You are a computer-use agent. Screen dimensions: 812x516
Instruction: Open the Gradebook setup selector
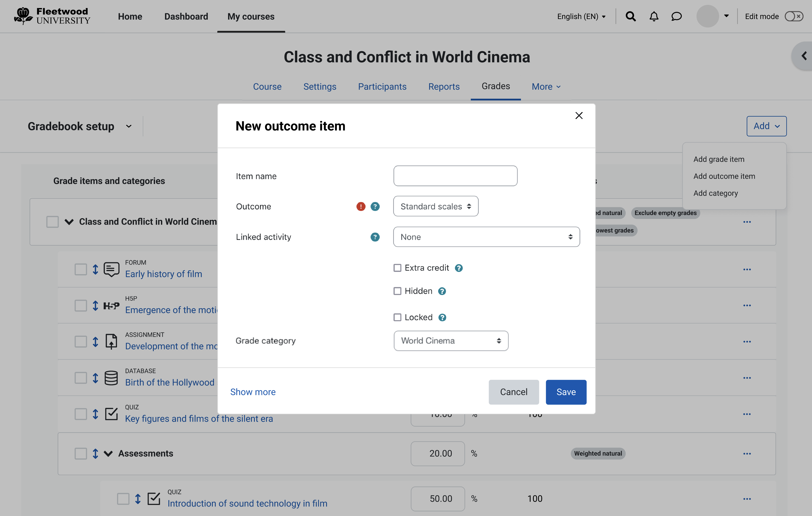click(80, 126)
